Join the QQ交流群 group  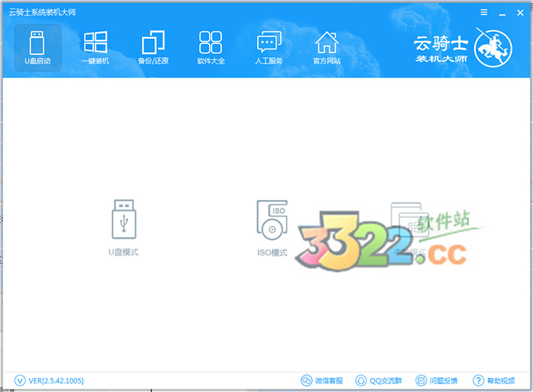coord(379,380)
